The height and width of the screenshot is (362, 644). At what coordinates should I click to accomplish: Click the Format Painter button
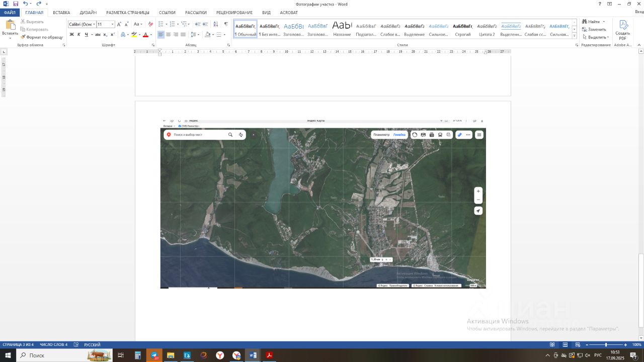click(x=42, y=37)
